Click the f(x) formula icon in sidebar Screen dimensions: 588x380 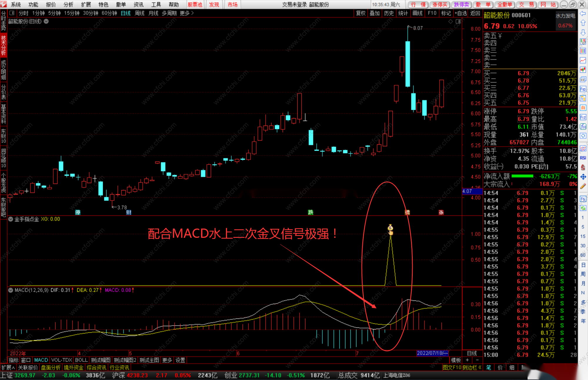pos(583,127)
